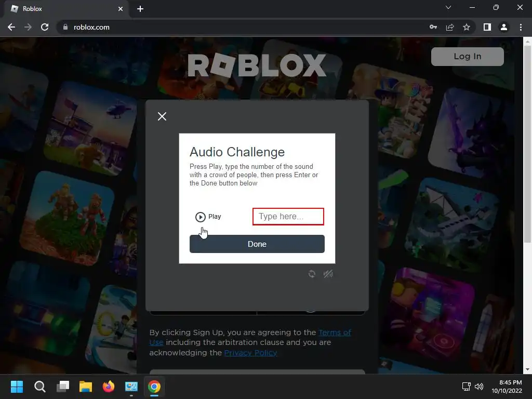Image resolution: width=532 pixels, height=399 pixels.
Task: Open the Log In button
Action: pos(467,56)
